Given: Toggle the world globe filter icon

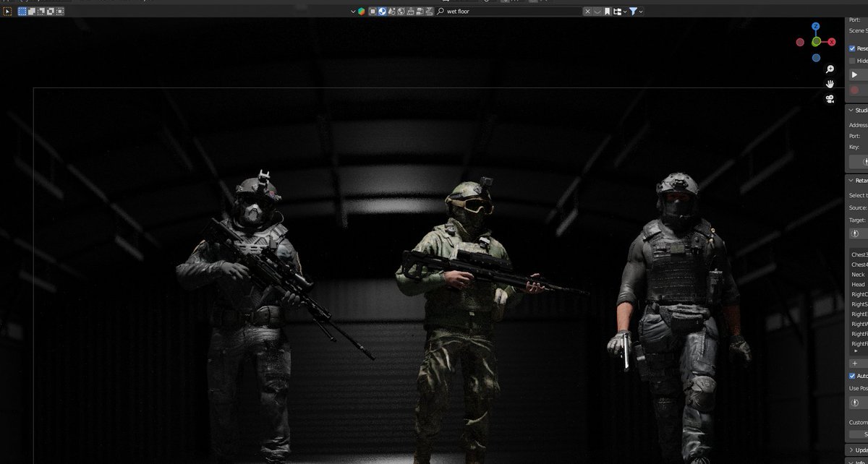Looking at the screenshot, I should [401, 12].
